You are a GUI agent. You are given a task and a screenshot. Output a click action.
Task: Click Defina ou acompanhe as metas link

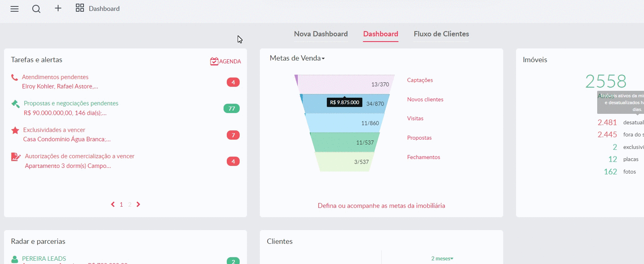(x=381, y=206)
